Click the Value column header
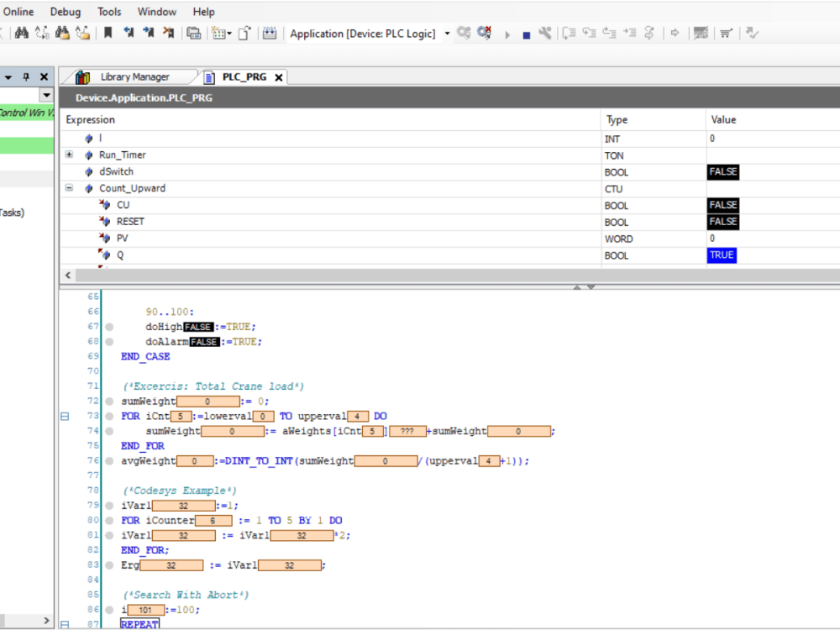Viewport: 840px width, 630px height. pyautogui.click(x=723, y=120)
